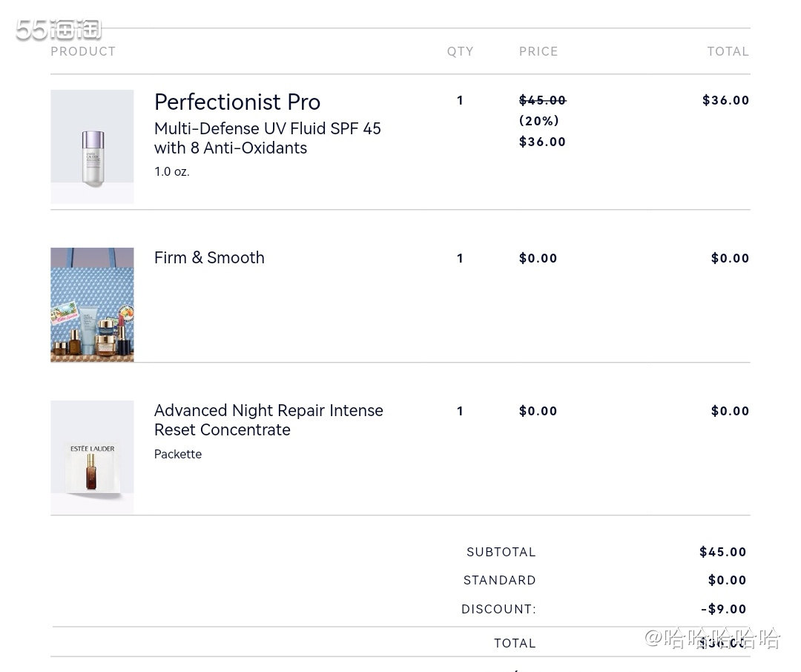Select the -$9.00 discount amount
Screen dimensions: 801x672
click(x=723, y=610)
